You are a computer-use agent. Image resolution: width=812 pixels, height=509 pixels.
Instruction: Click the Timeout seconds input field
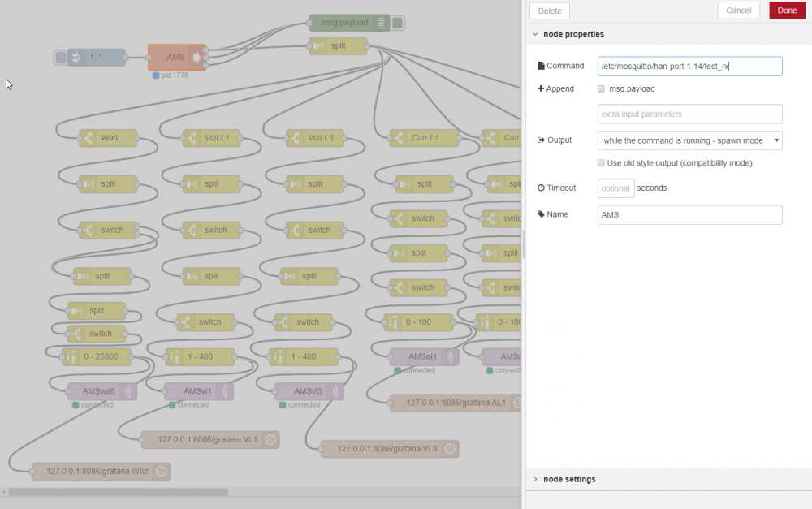click(615, 188)
